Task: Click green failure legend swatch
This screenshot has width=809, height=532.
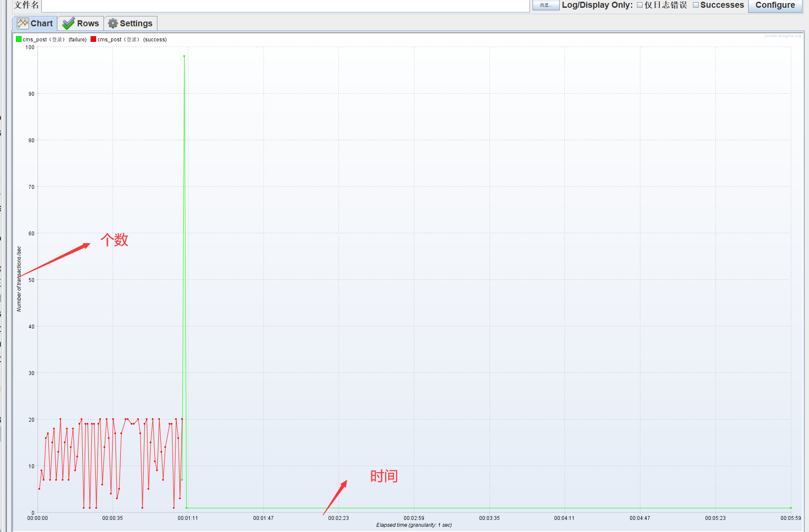Action: 19,39
